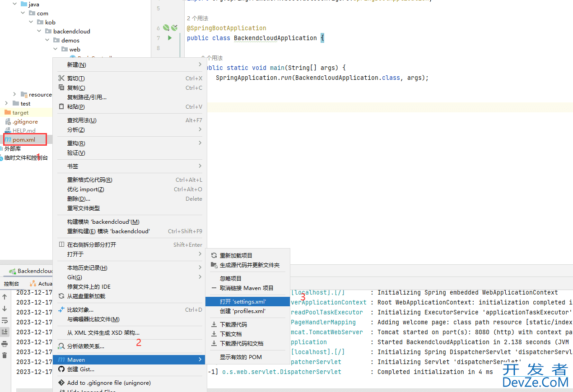The width and height of the screenshot is (573, 392).
Task: Click the '2 个用法' usages hint
Action: (x=197, y=18)
